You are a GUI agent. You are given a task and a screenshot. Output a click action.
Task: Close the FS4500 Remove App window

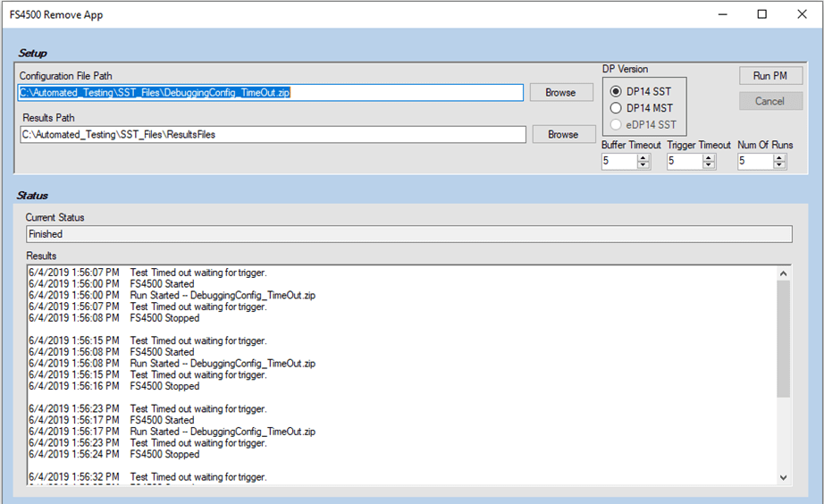click(802, 14)
